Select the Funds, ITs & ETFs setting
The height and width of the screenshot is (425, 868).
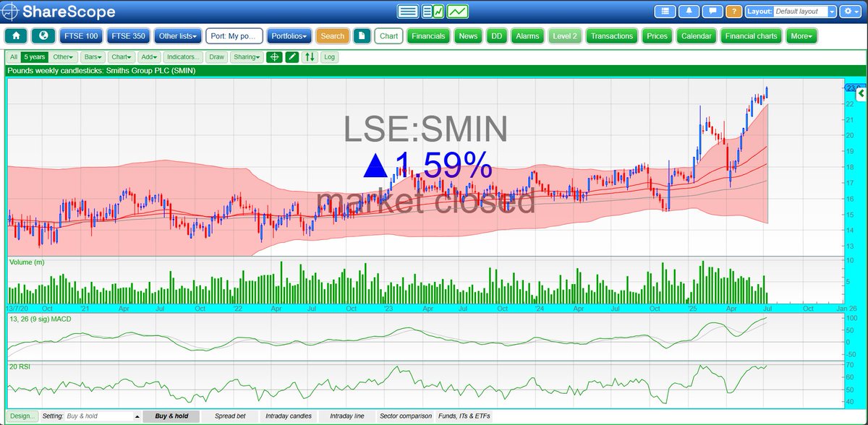pyautogui.click(x=464, y=416)
